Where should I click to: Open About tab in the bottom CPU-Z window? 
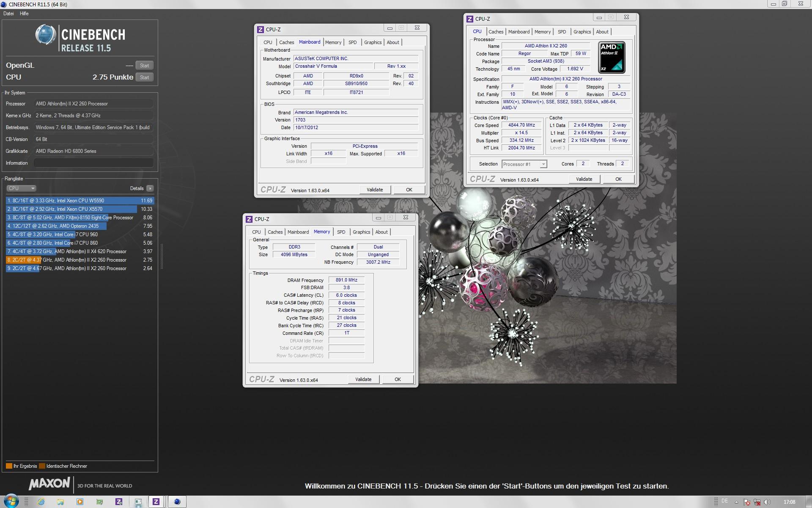click(381, 232)
